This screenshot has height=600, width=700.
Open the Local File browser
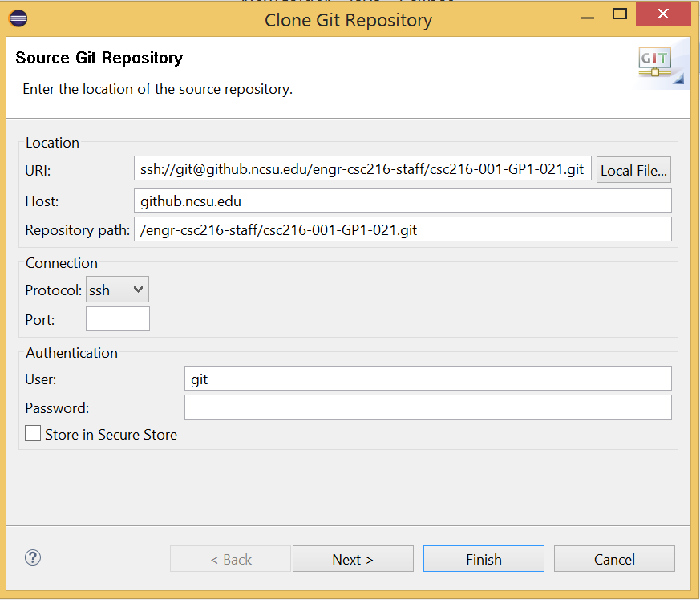[x=633, y=169]
